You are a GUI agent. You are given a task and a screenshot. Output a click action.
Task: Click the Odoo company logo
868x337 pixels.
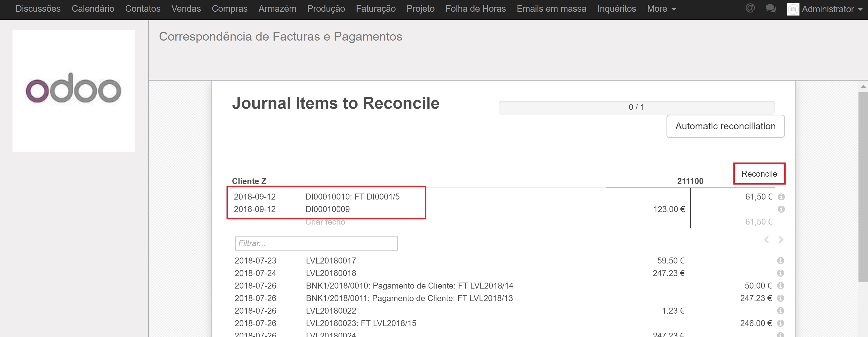click(73, 90)
